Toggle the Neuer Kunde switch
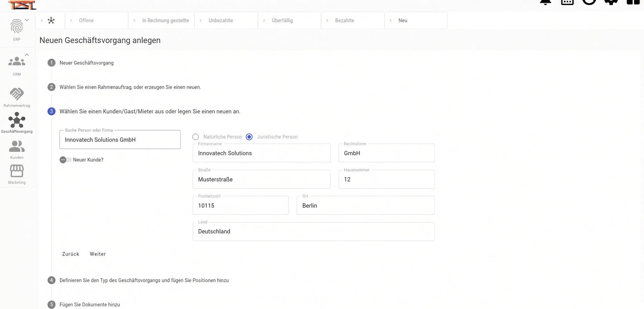Image resolution: width=644 pixels, height=309 pixels. click(65, 160)
